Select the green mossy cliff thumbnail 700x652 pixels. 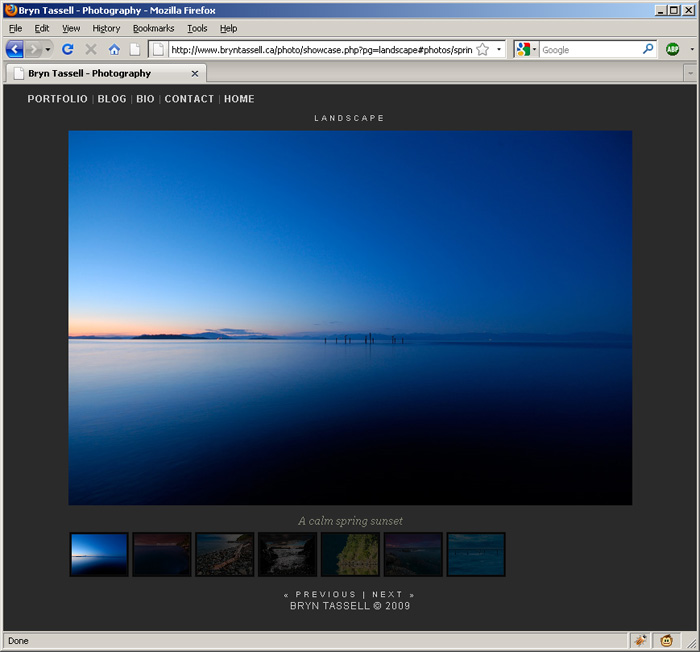click(x=350, y=554)
